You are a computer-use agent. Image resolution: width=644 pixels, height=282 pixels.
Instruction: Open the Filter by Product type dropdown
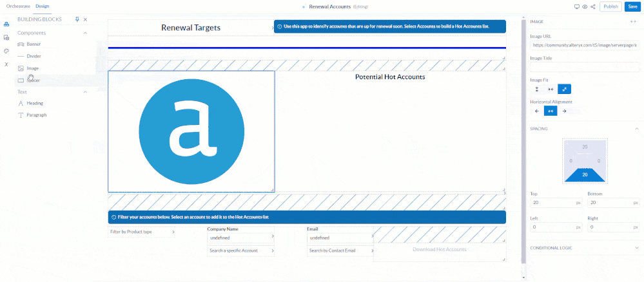click(x=142, y=232)
